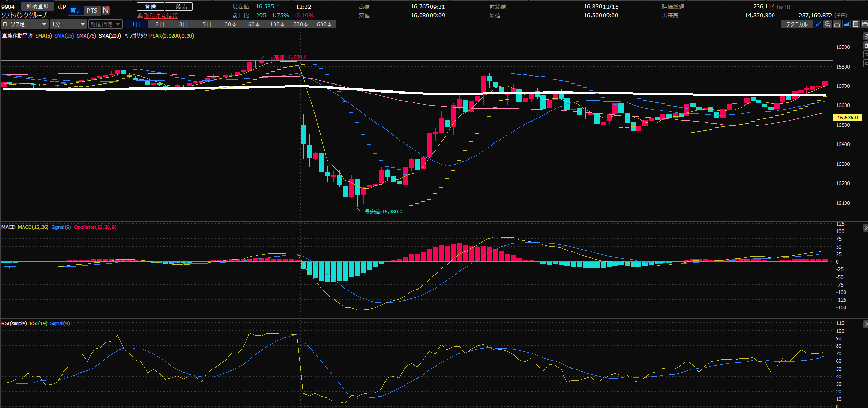Viewport: 868px width, 408px height.
Task: Select the pencil drawing tool icon
Action: coord(818,24)
